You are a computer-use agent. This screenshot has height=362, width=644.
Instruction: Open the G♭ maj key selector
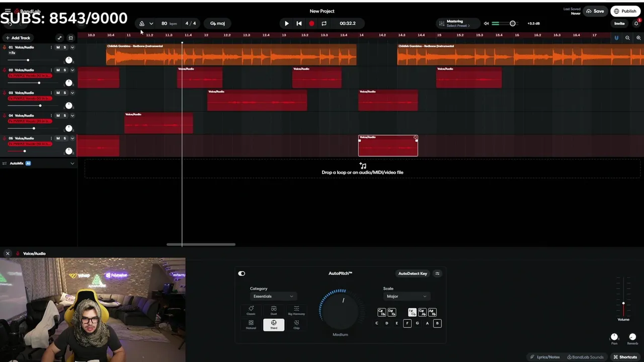click(x=217, y=24)
